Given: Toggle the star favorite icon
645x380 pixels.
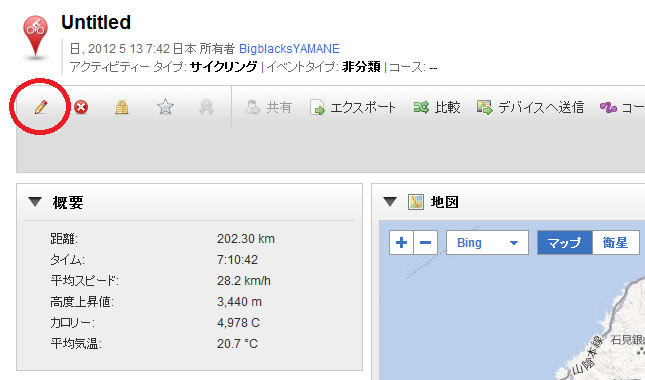Looking at the screenshot, I should point(165,107).
